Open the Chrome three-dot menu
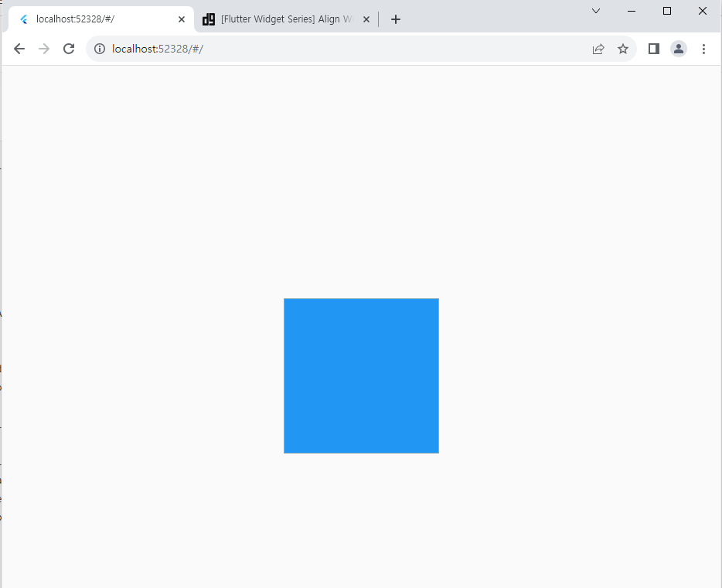722x588 pixels. [x=703, y=49]
